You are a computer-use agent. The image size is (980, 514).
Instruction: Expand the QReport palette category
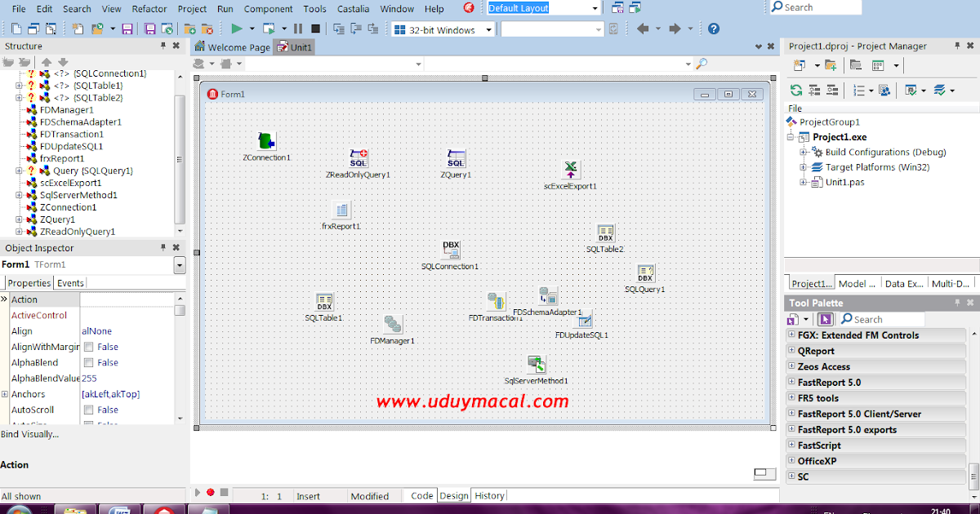tap(791, 351)
